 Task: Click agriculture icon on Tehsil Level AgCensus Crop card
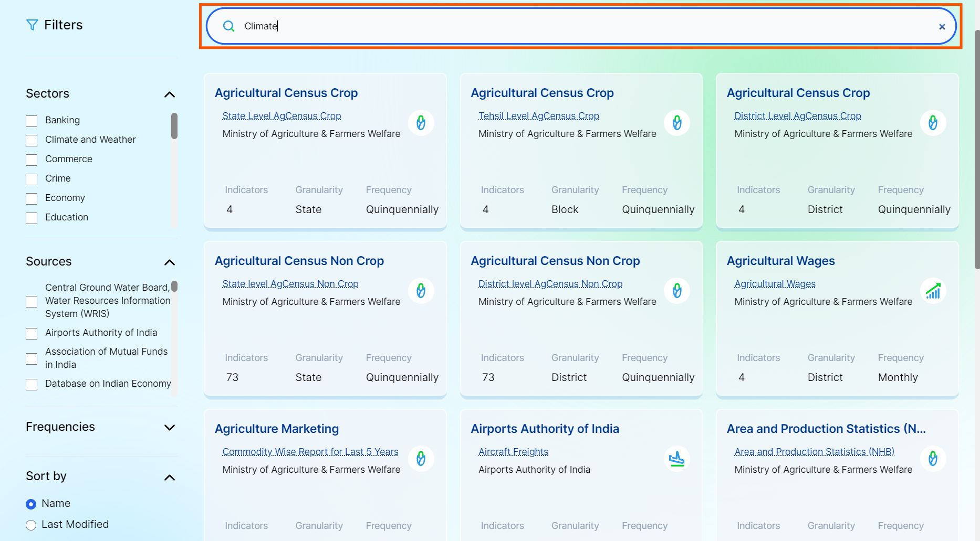676,123
